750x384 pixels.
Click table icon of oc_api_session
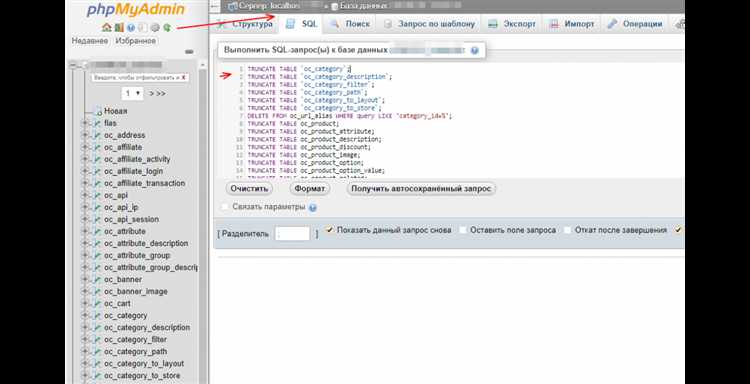(98, 219)
